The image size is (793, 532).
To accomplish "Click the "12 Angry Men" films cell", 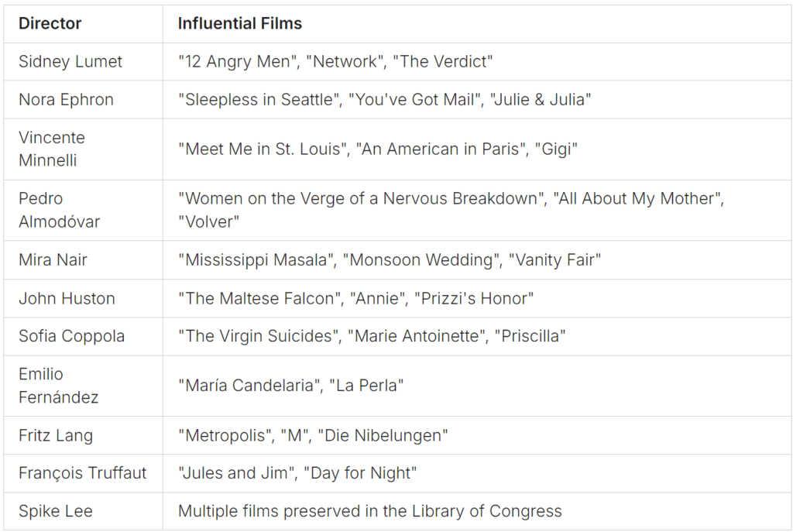I will point(477,62).
